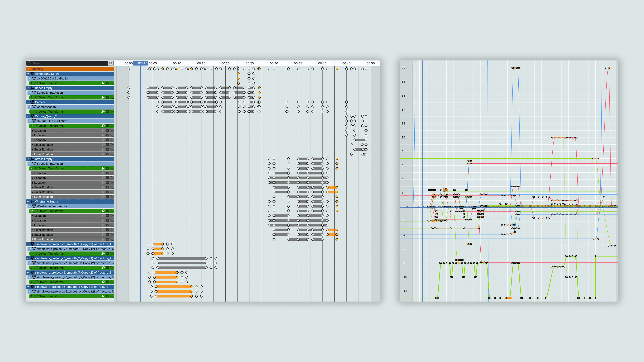
Task: Uncheck mute box on Oculus_Quest_2 Y Location
Action: pyautogui.click(x=108, y=131)
